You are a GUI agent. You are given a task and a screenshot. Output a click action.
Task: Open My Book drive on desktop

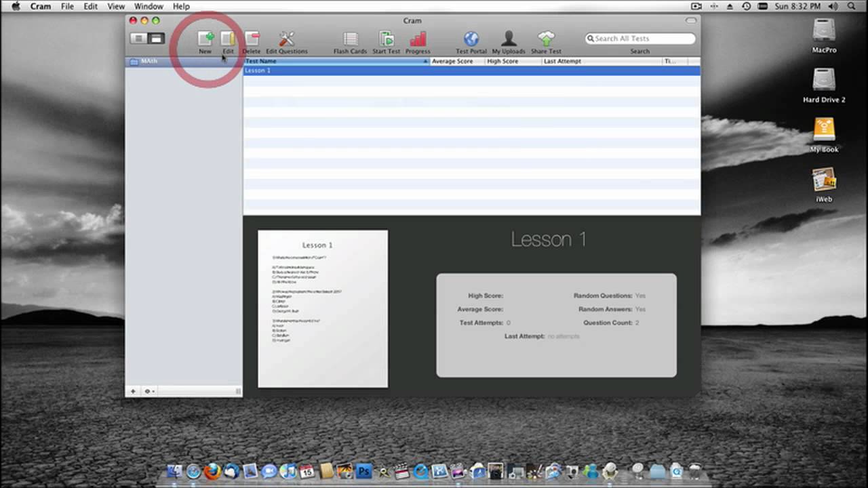point(824,135)
